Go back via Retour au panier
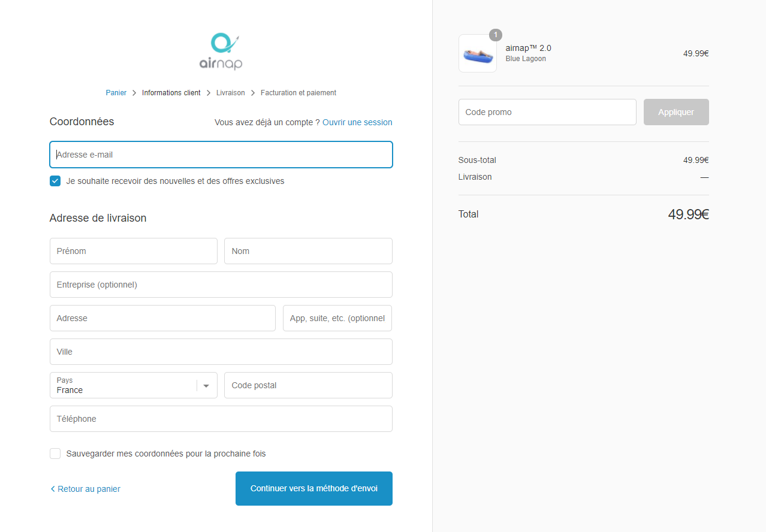Screen dimensions: 766x532 click(86, 489)
